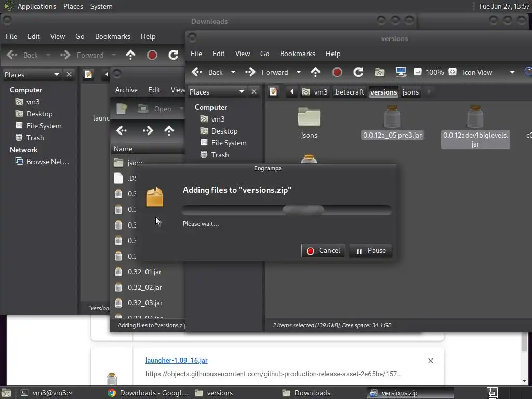Select the 0.0.12adev1biglevels.jar file
This screenshot has width=532, height=399.
click(x=475, y=127)
